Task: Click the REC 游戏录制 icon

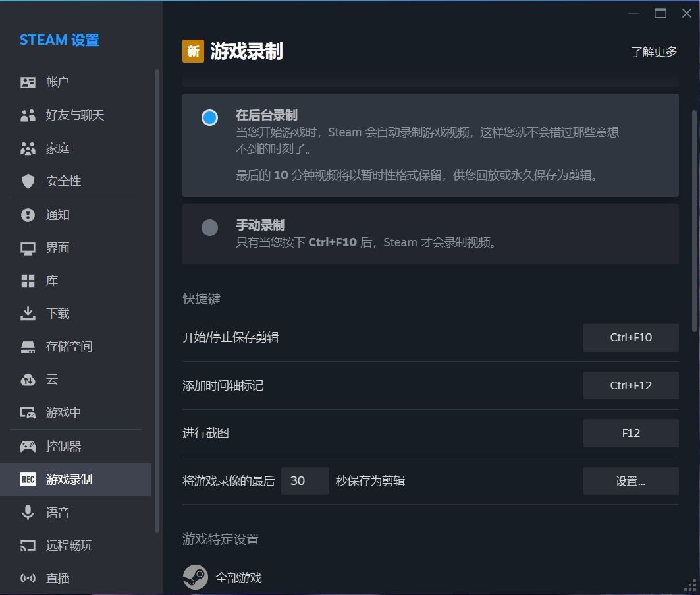Action: [28, 480]
